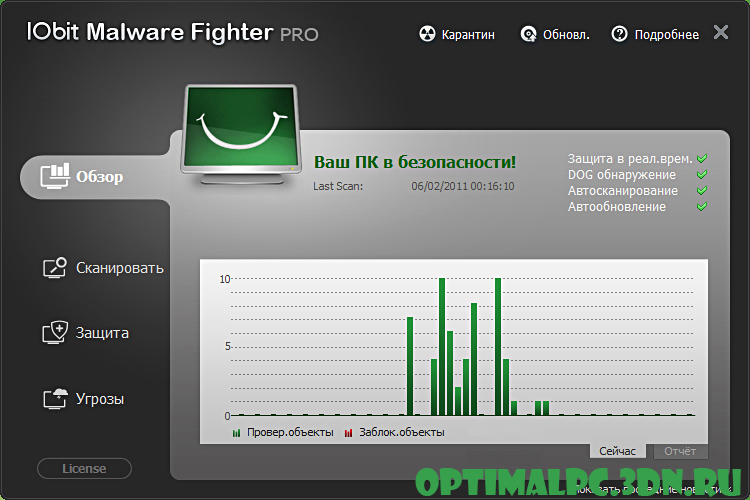Open the Обзор section label
Viewport: 750px width, 500px height.
tap(99, 177)
